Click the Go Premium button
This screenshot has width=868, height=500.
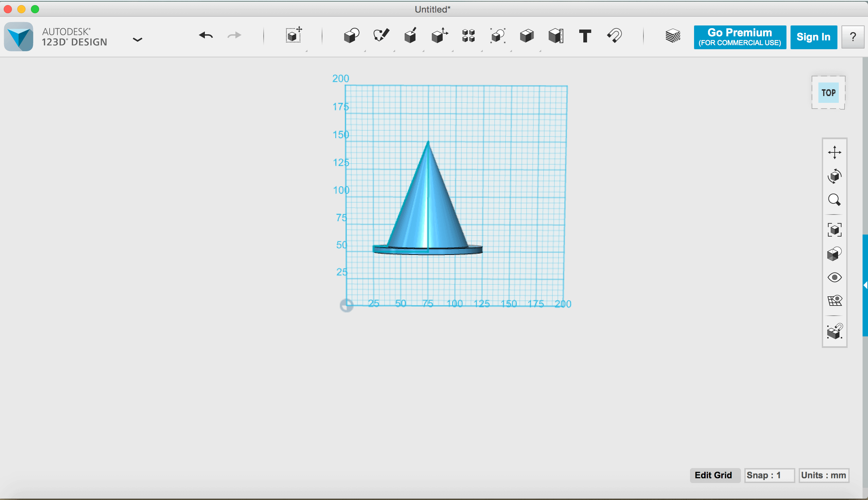740,37
